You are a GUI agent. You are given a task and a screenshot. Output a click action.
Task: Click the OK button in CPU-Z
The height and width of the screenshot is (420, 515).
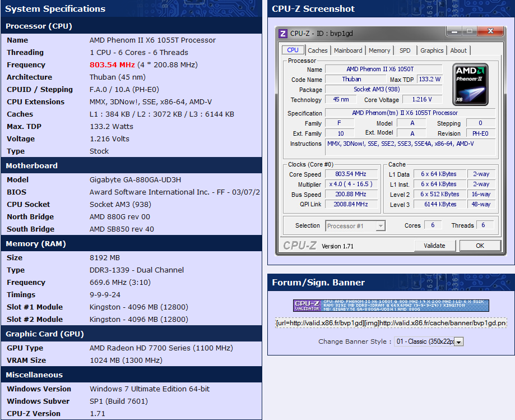[480, 246]
